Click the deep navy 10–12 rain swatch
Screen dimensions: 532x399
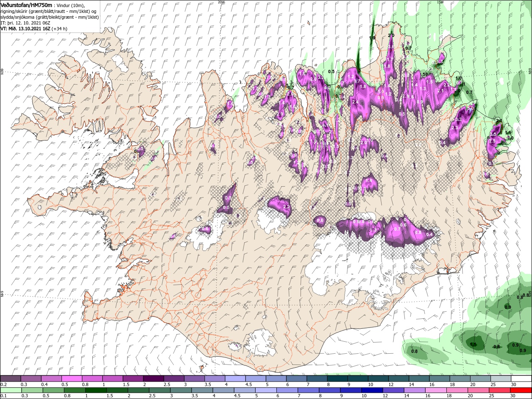[372, 390]
